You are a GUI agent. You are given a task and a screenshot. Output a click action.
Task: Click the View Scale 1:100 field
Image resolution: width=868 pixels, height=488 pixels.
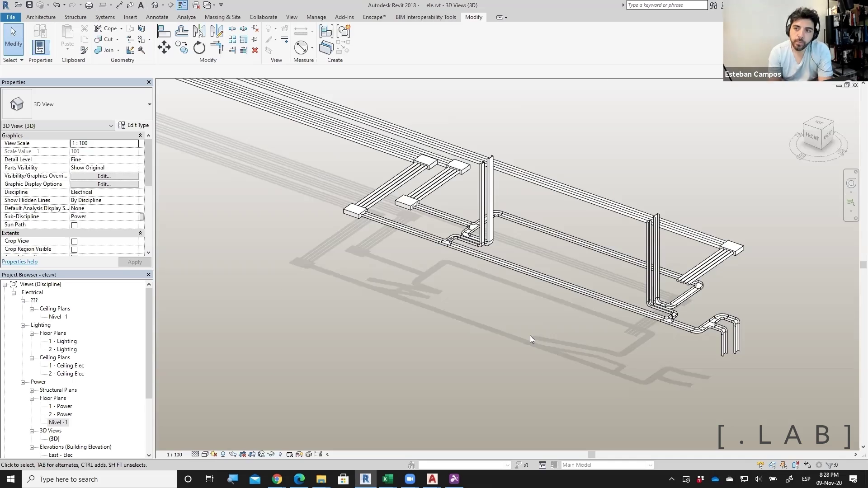click(x=104, y=143)
